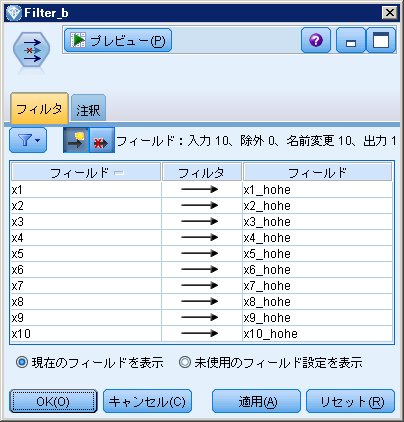Click the 適用(A) apply button
This screenshot has width=404, height=422.
pyautogui.click(x=257, y=401)
